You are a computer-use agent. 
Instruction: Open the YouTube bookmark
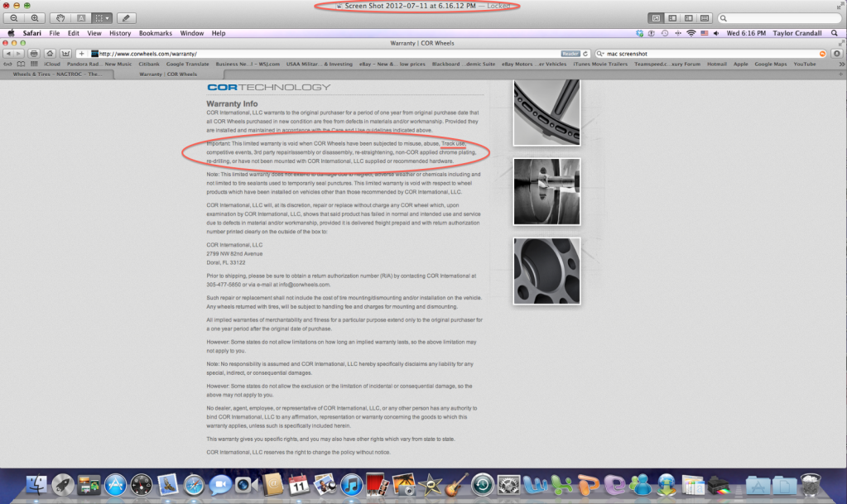point(804,64)
